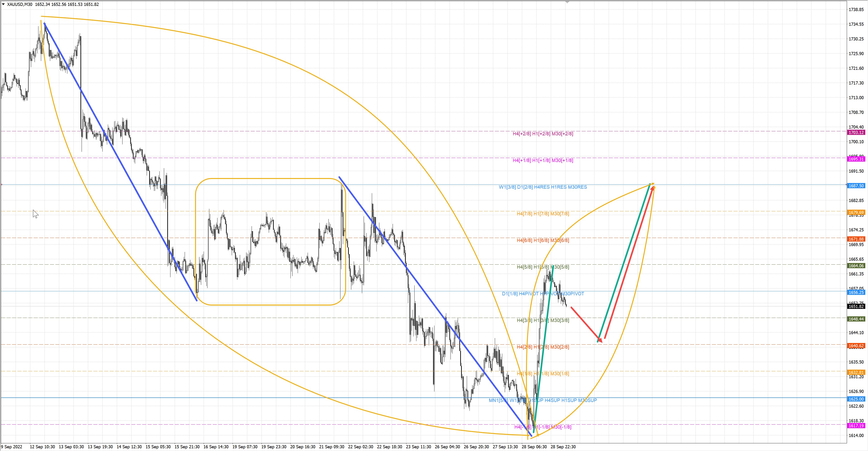Click the blue 1687.50 resistance price tag
Screen dimensions: 868x451
coord(856,186)
